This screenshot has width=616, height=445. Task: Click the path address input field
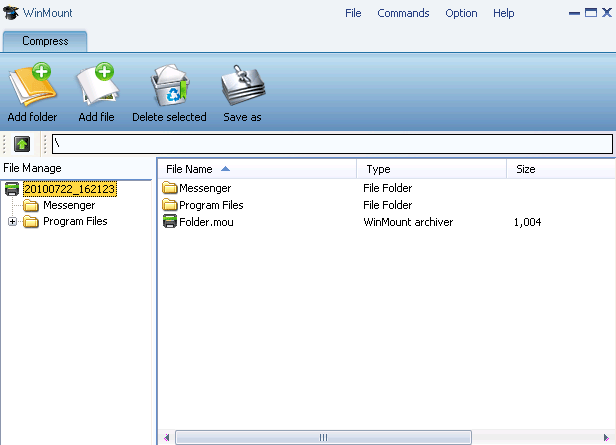pyautogui.click(x=332, y=144)
